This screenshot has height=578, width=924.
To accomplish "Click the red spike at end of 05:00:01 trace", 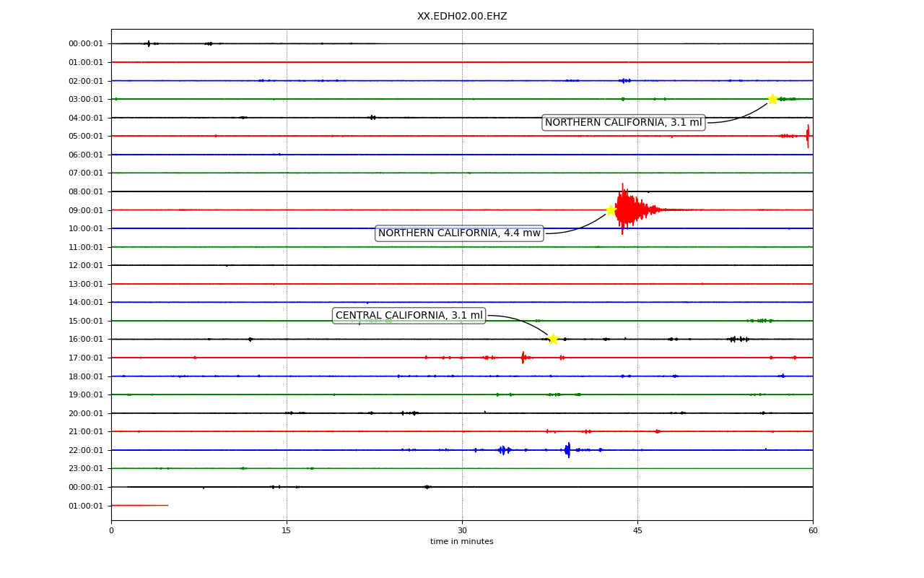I will 808,136.
